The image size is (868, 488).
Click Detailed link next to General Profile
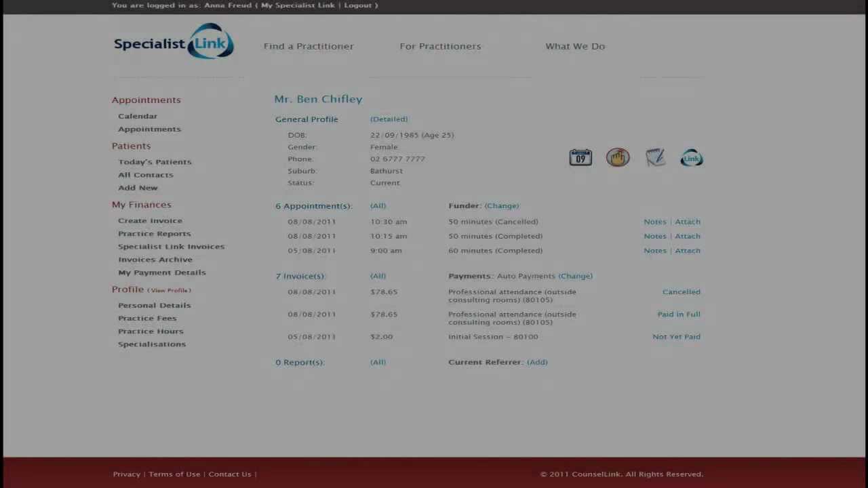pyautogui.click(x=389, y=119)
